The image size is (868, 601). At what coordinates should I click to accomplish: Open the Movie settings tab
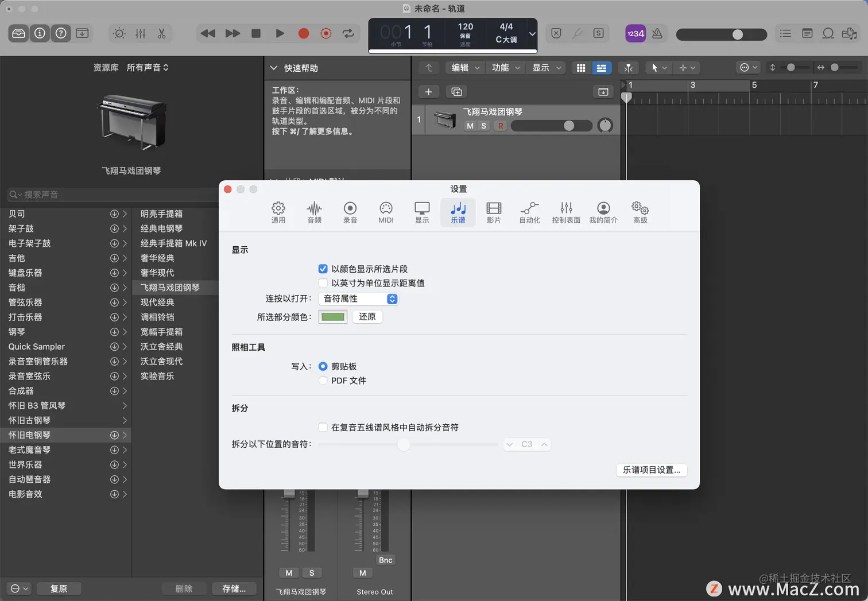(494, 212)
